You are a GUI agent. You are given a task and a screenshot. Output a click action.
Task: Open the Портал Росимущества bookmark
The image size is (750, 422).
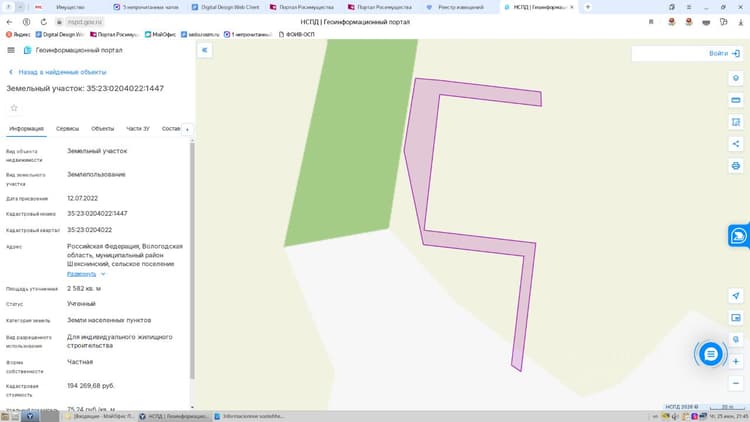pos(114,34)
